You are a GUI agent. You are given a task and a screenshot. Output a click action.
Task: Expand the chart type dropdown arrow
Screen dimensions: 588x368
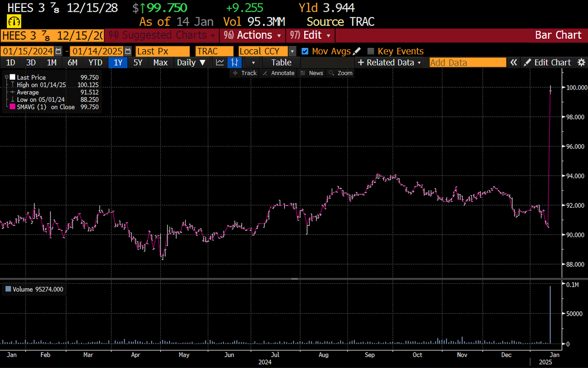pyautogui.click(x=253, y=62)
